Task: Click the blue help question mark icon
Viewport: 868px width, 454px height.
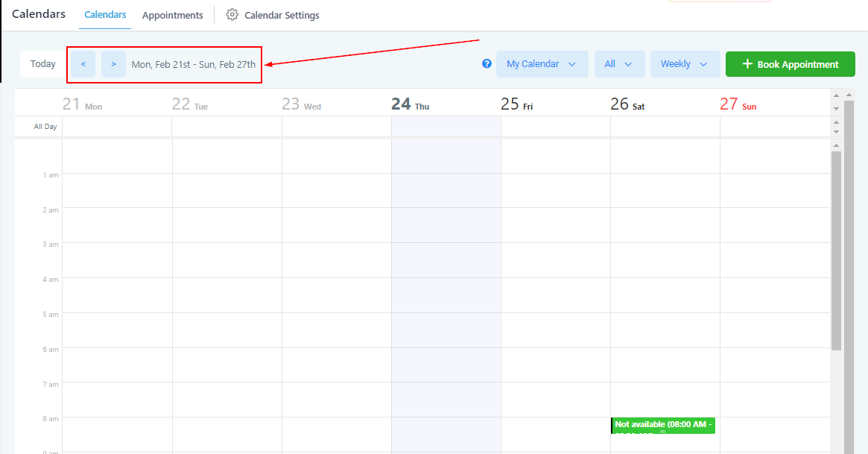Action: pyautogui.click(x=487, y=64)
